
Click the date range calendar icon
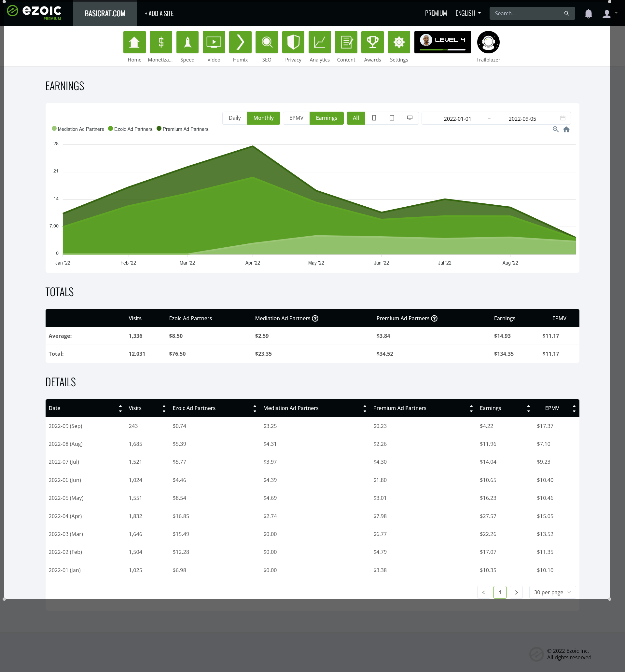point(563,118)
